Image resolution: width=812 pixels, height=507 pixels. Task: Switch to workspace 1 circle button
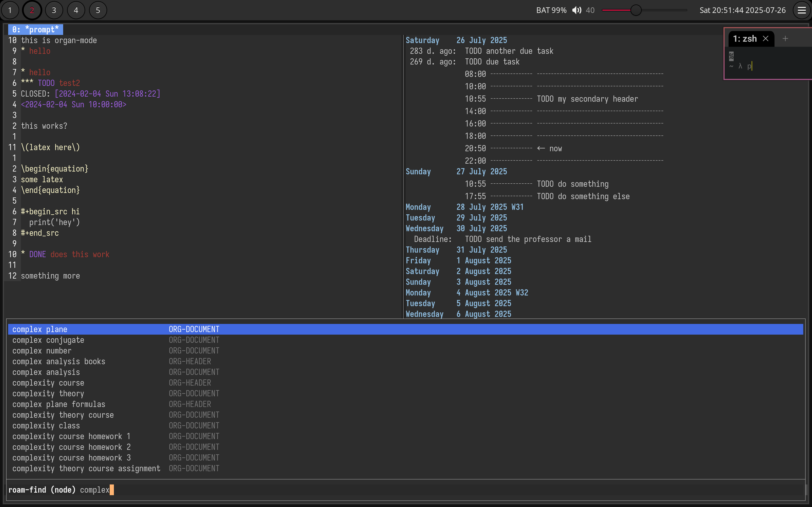coord(10,10)
